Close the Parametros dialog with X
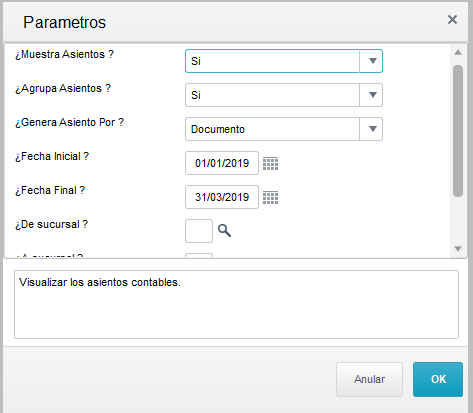Image resolution: width=473 pixels, height=413 pixels. point(452,20)
